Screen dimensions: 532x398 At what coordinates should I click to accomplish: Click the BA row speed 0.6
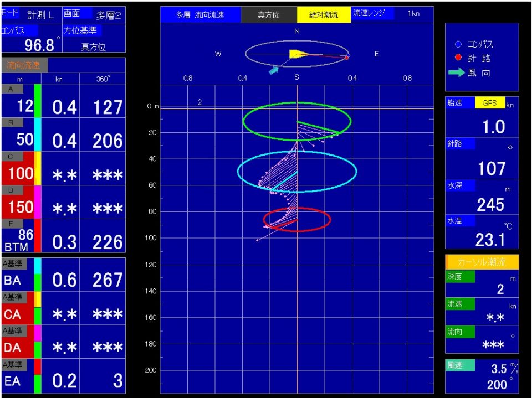[64, 280]
